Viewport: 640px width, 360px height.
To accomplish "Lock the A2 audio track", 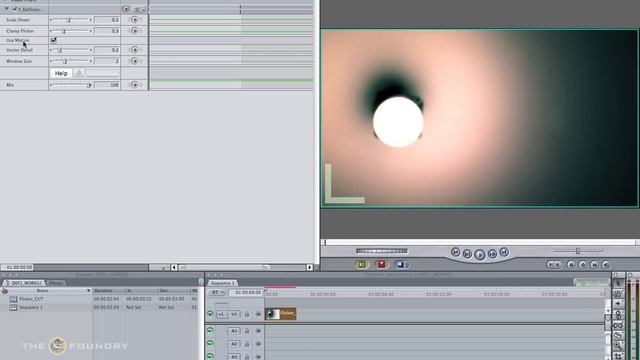I will pos(247,344).
